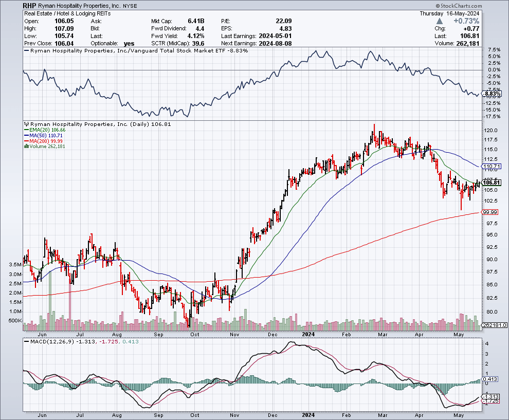
Task: Click the -8.83% performance label on the right axis
Action: [x=492, y=94]
